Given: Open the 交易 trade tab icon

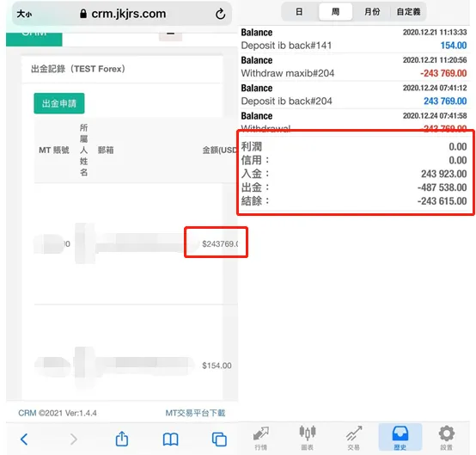Looking at the screenshot, I should pos(354,438).
